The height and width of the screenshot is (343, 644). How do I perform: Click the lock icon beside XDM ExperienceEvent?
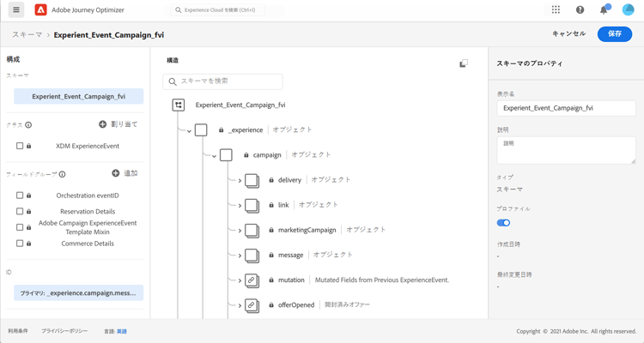point(28,146)
